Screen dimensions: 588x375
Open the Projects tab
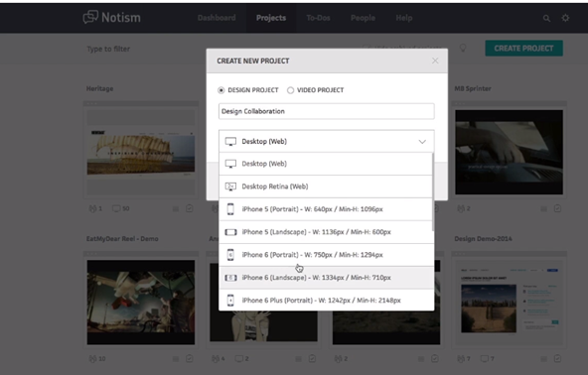(271, 18)
